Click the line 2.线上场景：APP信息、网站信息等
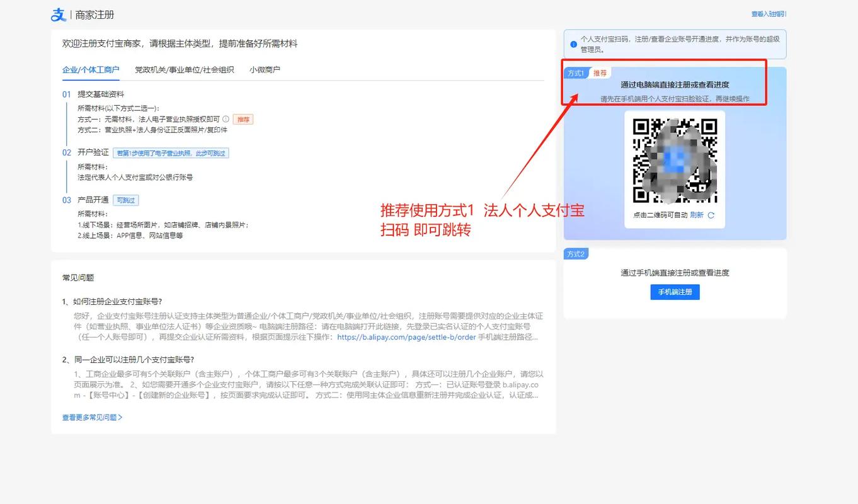Screen dimensions: 858x504 (130, 236)
